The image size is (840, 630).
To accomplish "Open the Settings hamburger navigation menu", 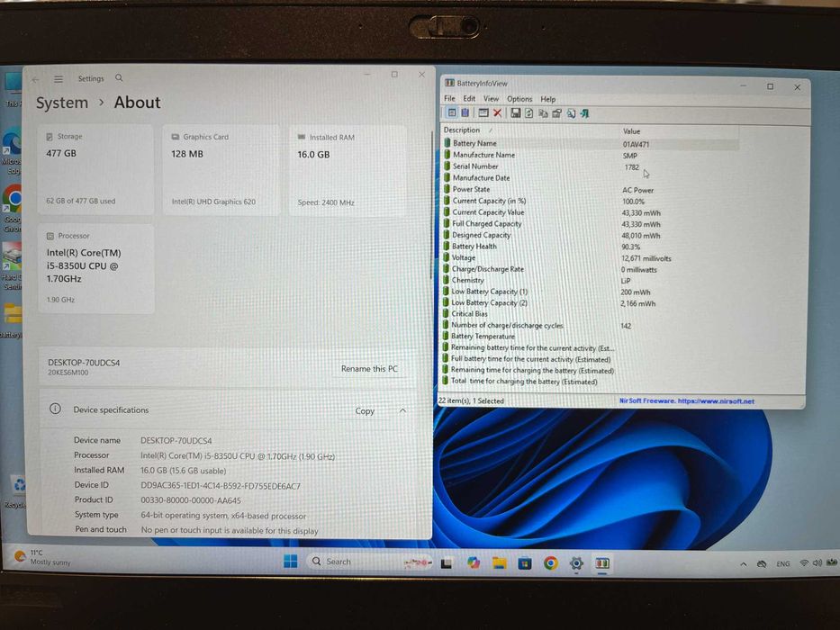I will pos(59,79).
